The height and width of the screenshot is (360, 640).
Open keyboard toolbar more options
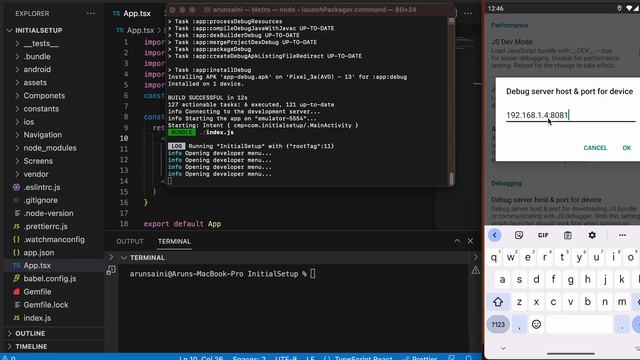pos(622,235)
